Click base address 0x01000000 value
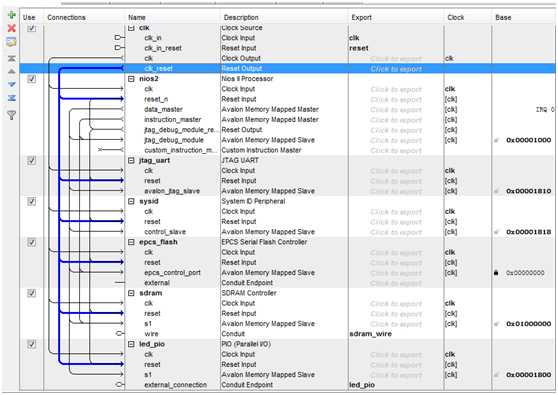 [x=529, y=324]
